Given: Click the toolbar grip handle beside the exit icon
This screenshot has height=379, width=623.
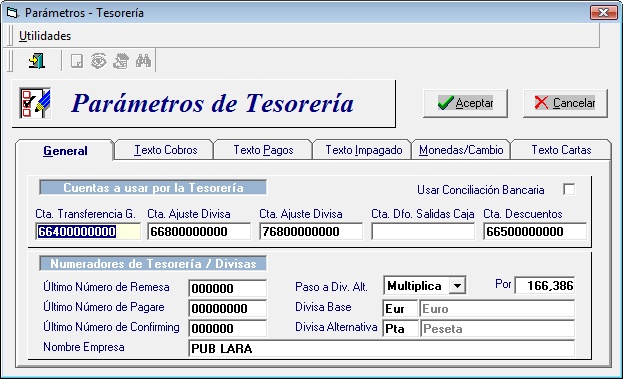Looking at the screenshot, I should pyautogui.click(x=10, y=61).
